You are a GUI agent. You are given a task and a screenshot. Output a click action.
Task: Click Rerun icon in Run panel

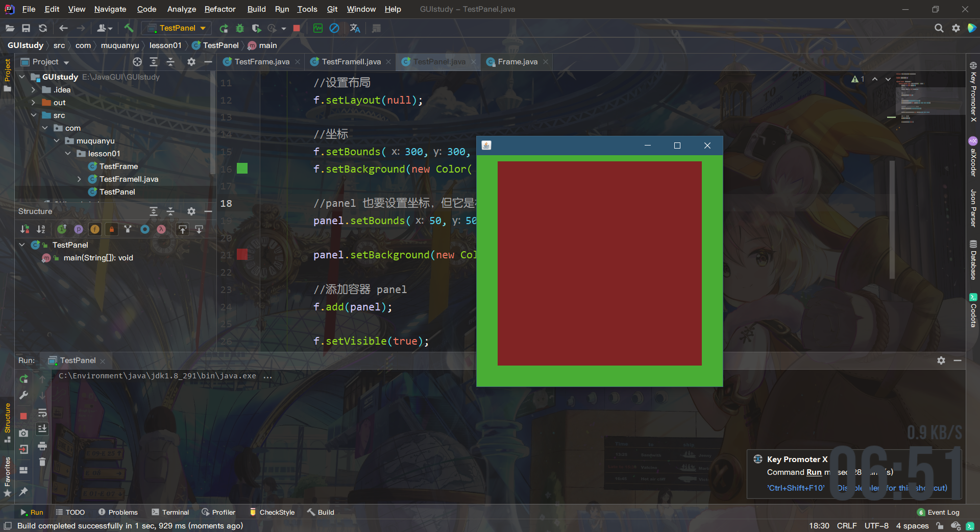click(x=23, y=379)
